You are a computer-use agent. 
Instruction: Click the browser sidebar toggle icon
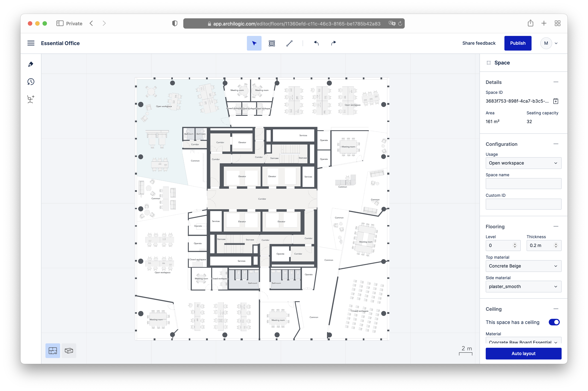pyautogui.click(x=60, y=23)
